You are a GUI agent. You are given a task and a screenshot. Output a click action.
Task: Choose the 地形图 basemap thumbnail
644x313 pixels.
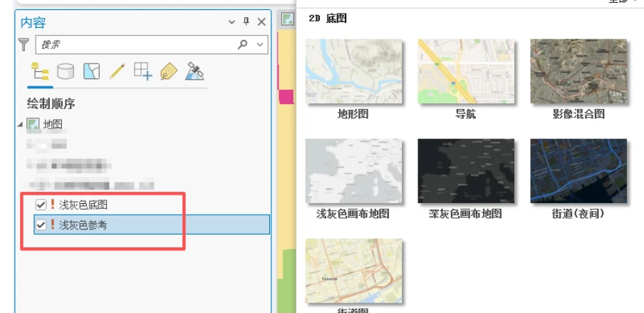353,71
